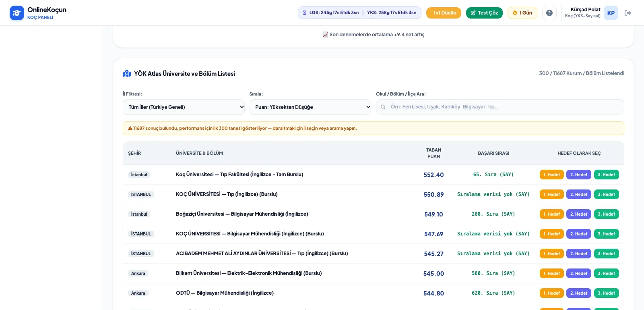Set 1. Hedef for KOÇ ÜNİVERSİTESİ Tıp (İngilizce) (Burslu)
Screen dimensions: 644x310
tap(552, 194)
